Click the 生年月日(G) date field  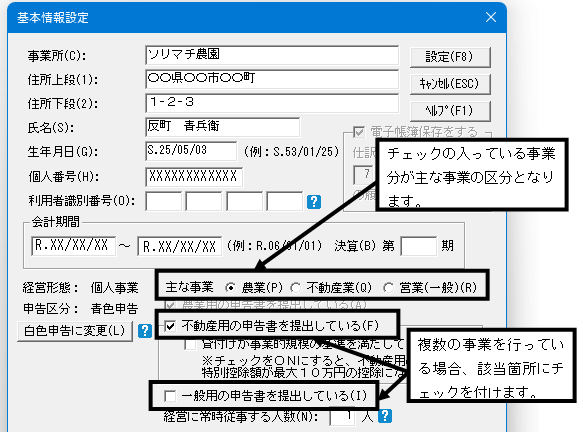(x=191, y=151)
